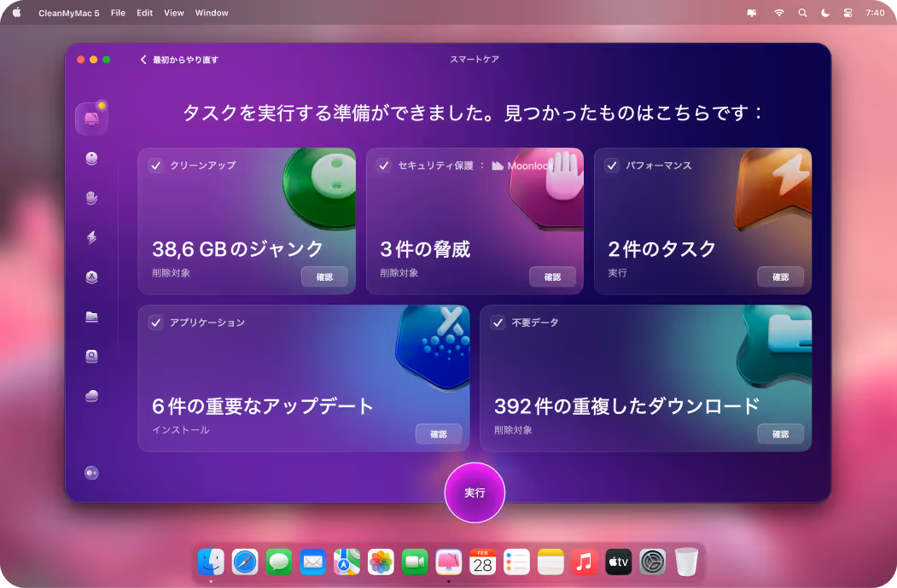Viewport: 897px width, 588px height.
Task: Open the My Clutter folder sidebar icon
Action: click(91, 317)
